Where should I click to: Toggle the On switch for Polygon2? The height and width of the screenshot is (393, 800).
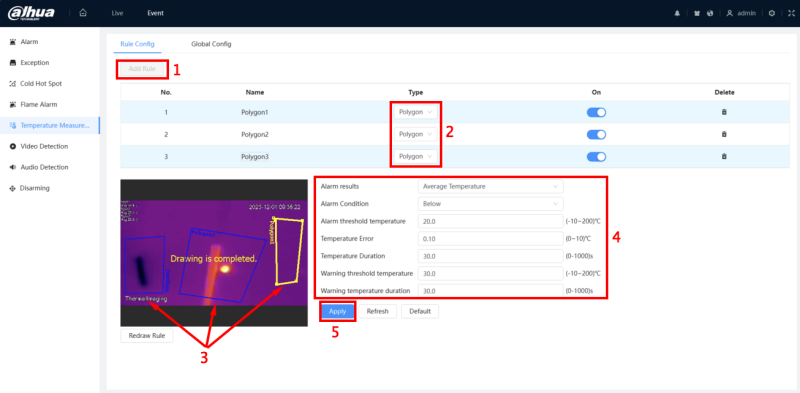click(x=596, y=134)
